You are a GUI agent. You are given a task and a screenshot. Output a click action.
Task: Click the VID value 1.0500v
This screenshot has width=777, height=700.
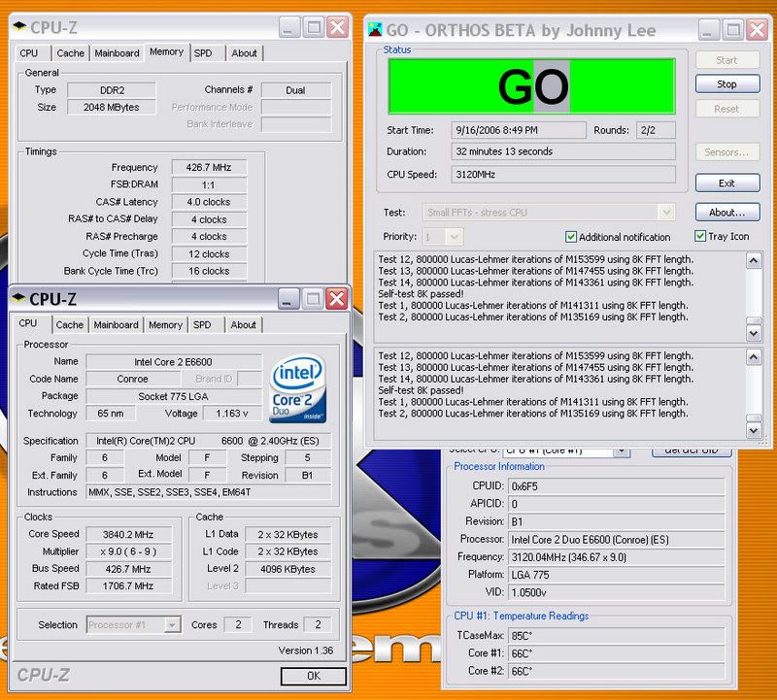coord(617,592)
